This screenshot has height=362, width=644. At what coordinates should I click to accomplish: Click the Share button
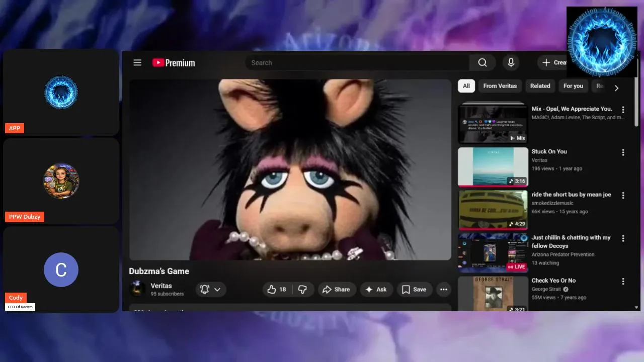[337, 289]
